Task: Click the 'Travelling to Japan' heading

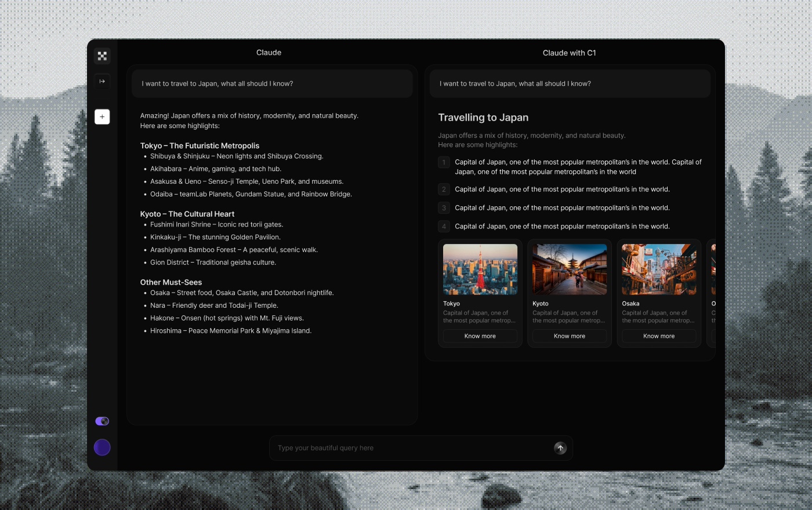Action: click(483, 118)
